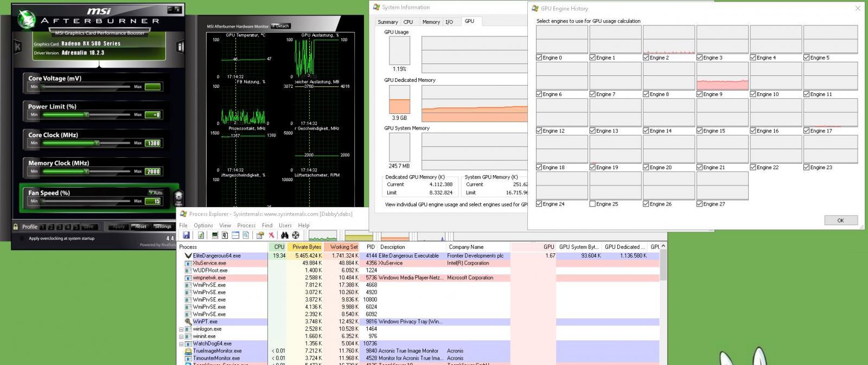Toggle the Engine 0 checkbox
Screen dimensions: 868x365
(x=539, y=57)
